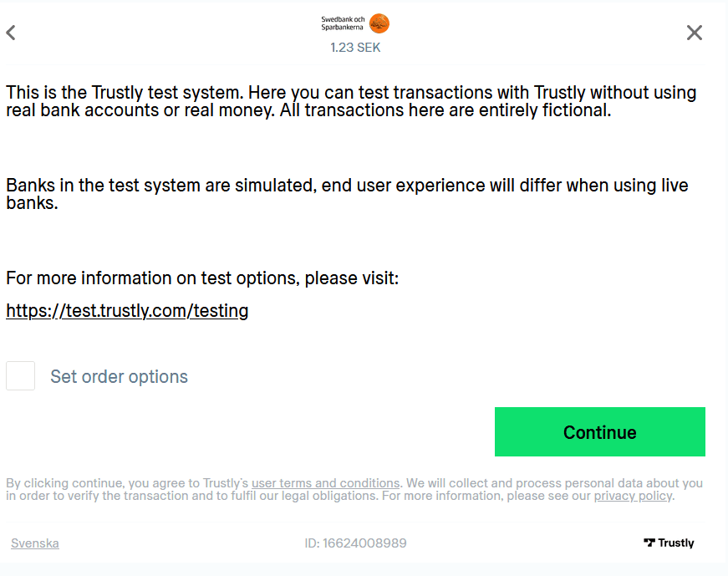The image size is (728, 576).
Task: Enable the Set order options checkbox
Action: point(21,376)
